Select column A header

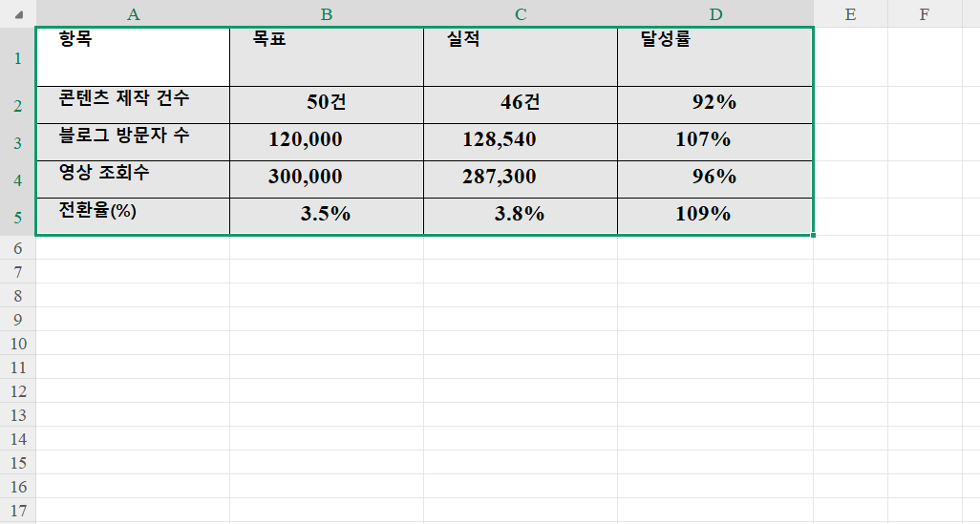pos(133,13)
